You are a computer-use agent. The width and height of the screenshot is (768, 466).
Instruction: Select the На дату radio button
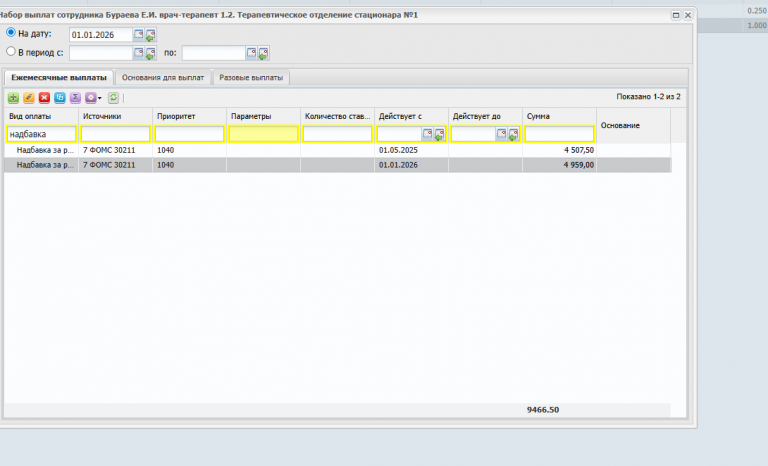click(x=11, y=33)
